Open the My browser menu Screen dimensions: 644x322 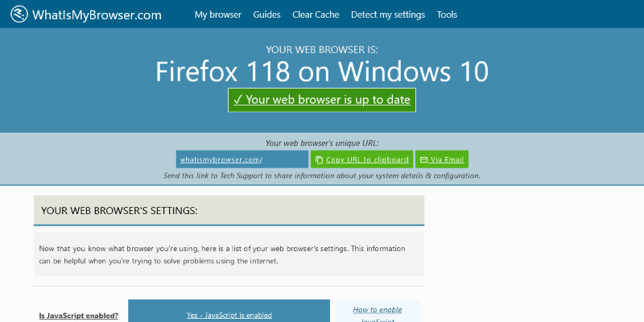218,14
